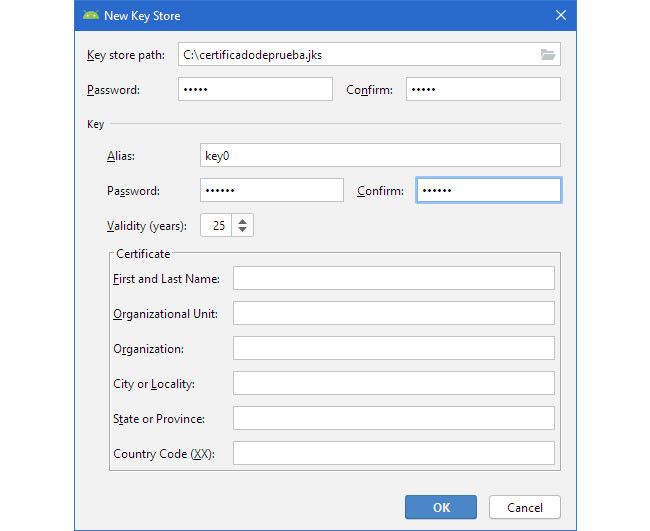650x531 pixels.
Task: Decrease Validity years with down arrow
Action: point(243,229)
